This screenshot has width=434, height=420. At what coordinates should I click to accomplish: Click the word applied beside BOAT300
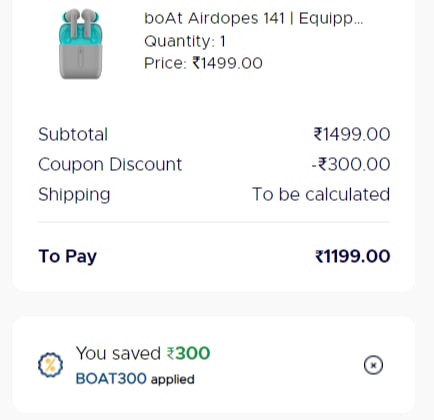[172, 380]
